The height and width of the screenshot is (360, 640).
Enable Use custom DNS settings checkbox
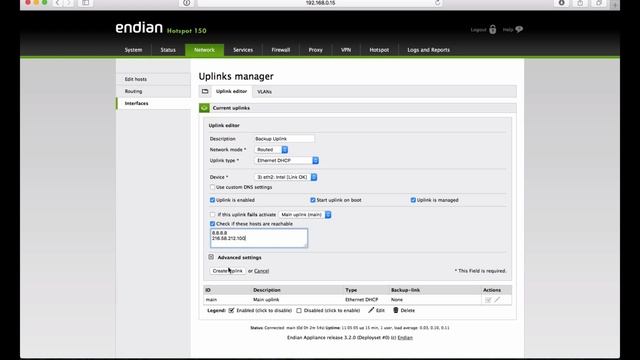point(212,187)
